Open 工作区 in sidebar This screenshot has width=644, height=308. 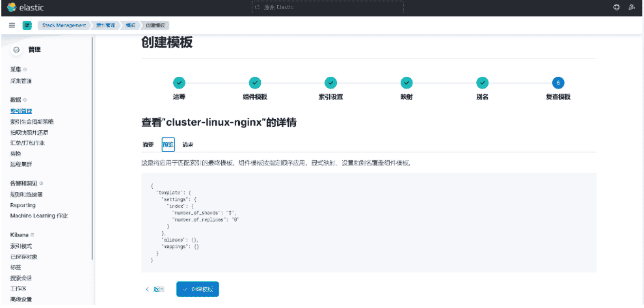tap(18, 289)
